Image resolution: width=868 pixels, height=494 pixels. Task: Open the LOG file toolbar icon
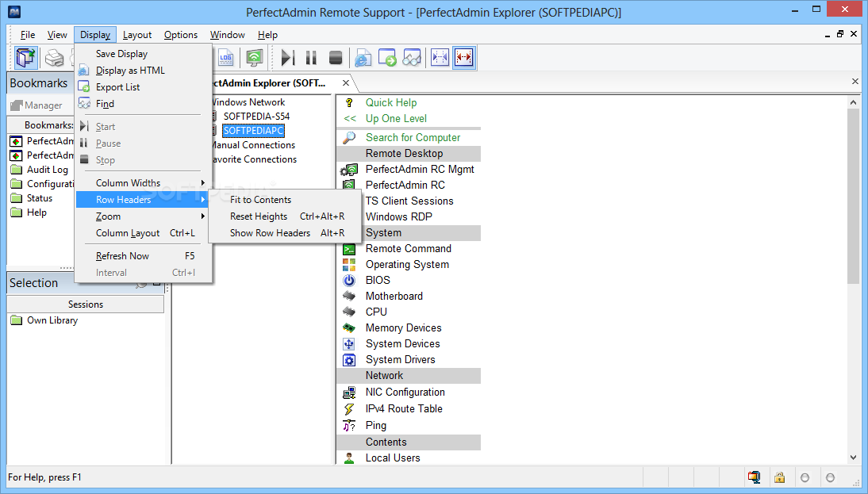click(226, 58)
